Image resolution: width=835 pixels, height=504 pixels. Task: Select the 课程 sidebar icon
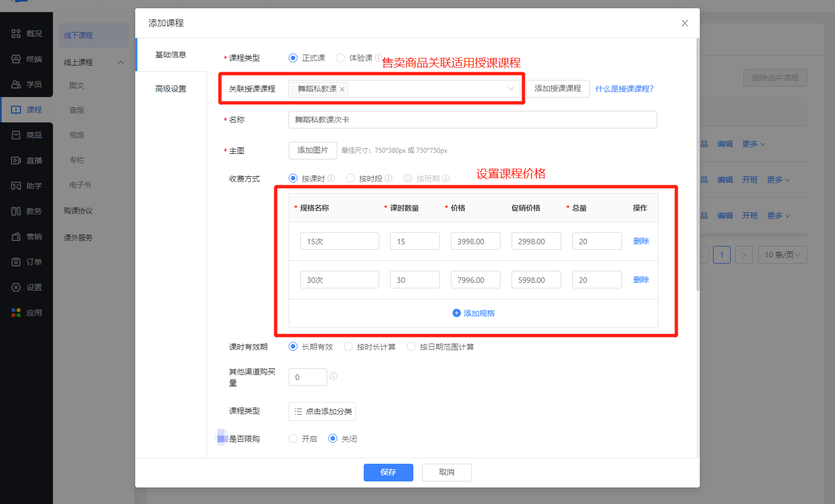pos(16,110)
